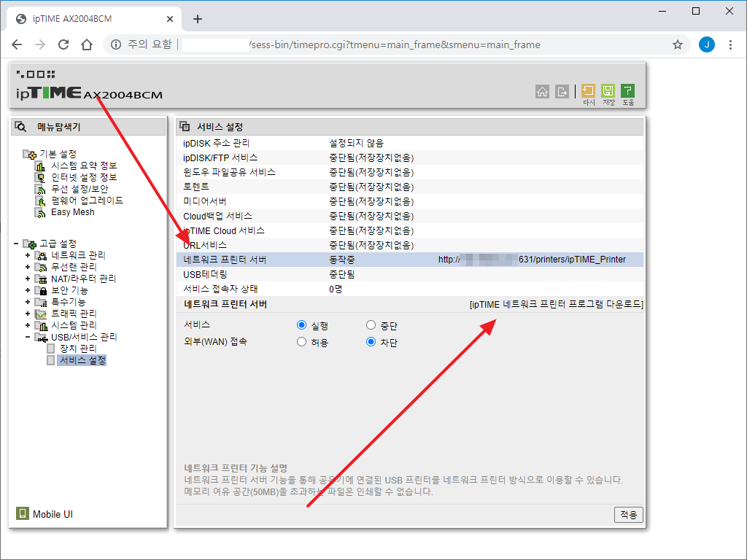Click the ipTIME 네트워크 프린터 프로그램 다운로드 link
Image resolution: width=747 pixels, height=560 pixels.
point(556,304)
